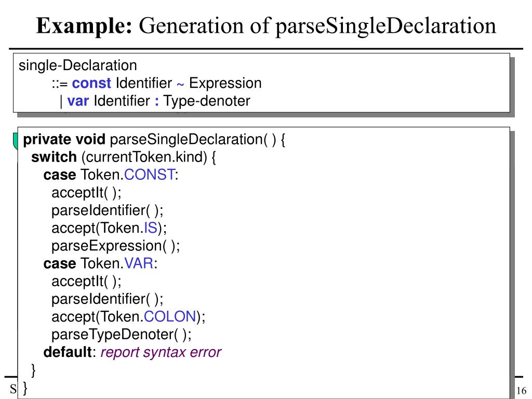This screenshot has height=399, width=532.
Task: Click the blue tilde symbol before Expression
Action: point(180,84)
